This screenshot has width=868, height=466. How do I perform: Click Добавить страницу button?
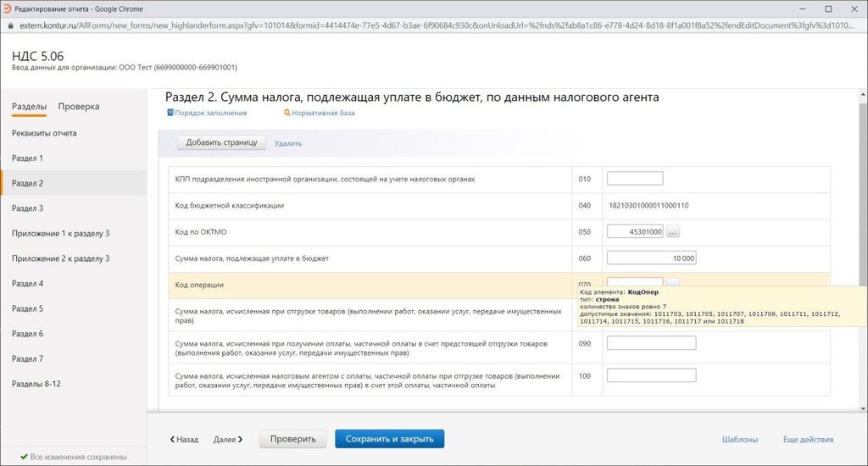[221, 143]
